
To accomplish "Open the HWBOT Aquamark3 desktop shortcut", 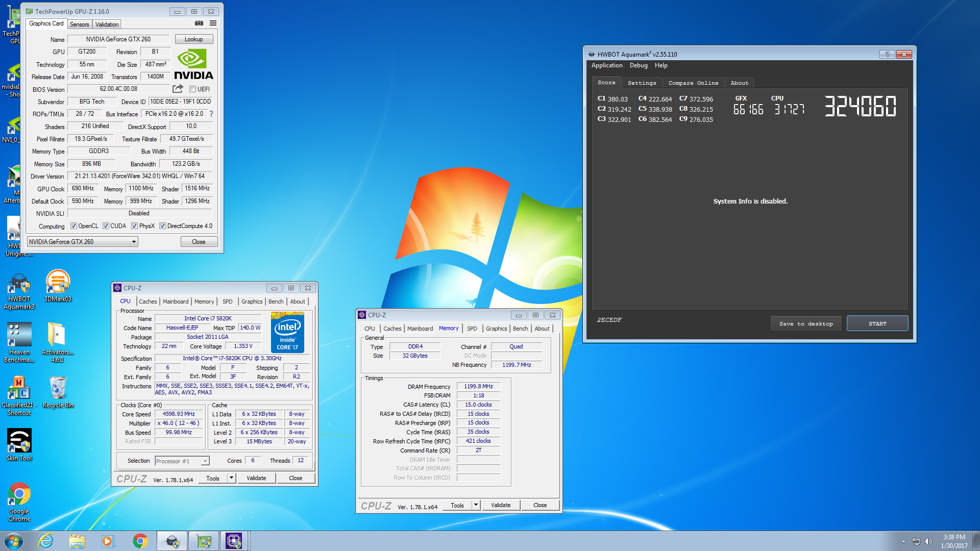I will 19,291.
